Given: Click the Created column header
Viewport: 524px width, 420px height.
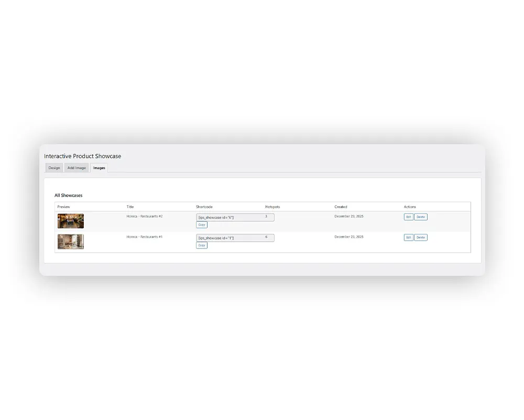Looking at the screenshot, I should 341,207.
